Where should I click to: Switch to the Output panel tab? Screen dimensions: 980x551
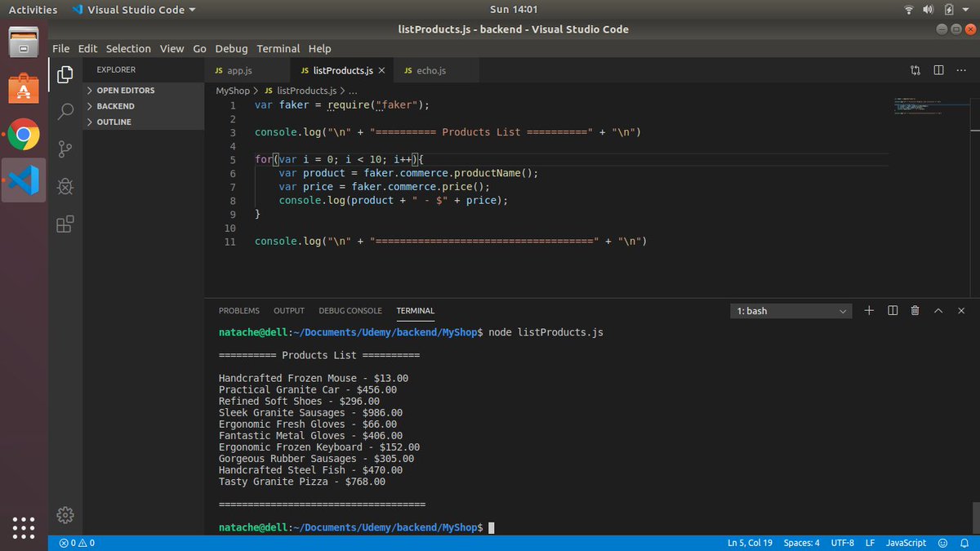[289, 311]
